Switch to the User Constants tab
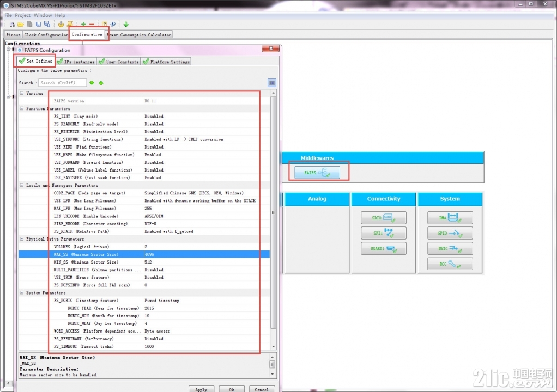 [x=119, y=62]
